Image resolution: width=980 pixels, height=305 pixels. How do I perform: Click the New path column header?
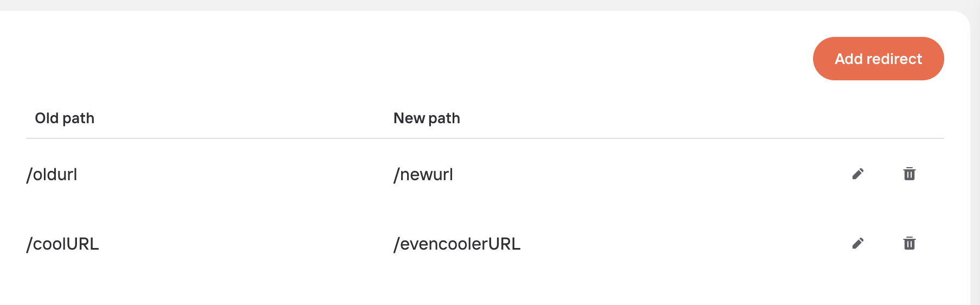coord(427,118)
